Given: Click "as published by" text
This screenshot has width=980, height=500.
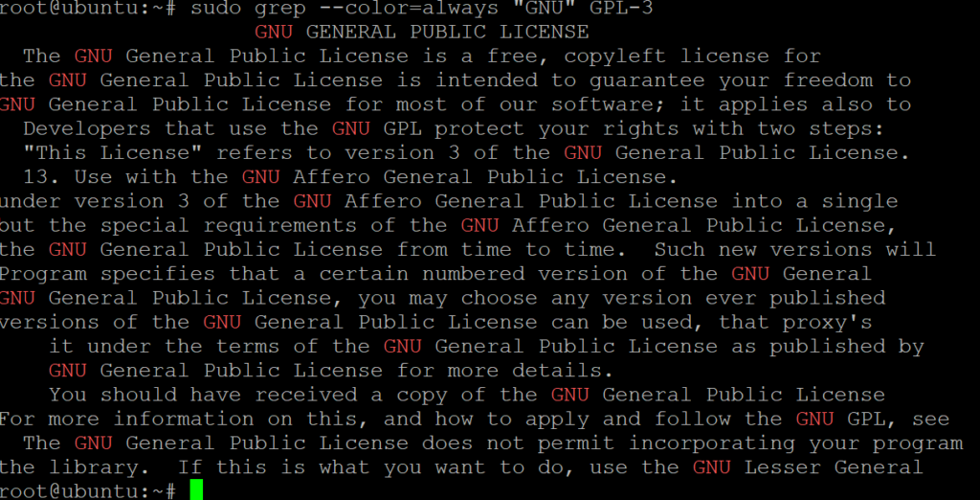Looking at the screenshot, I should pyautogui.click(x=828, y=346).
